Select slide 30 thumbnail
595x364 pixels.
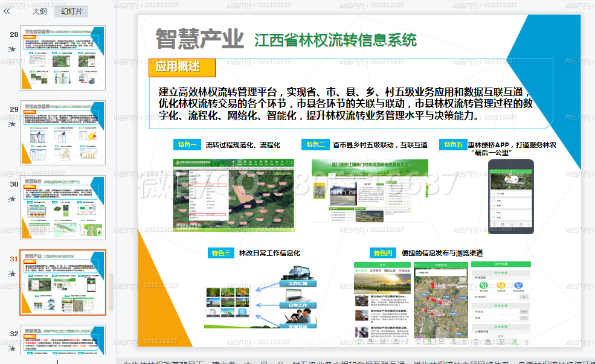tap(63, 208)
